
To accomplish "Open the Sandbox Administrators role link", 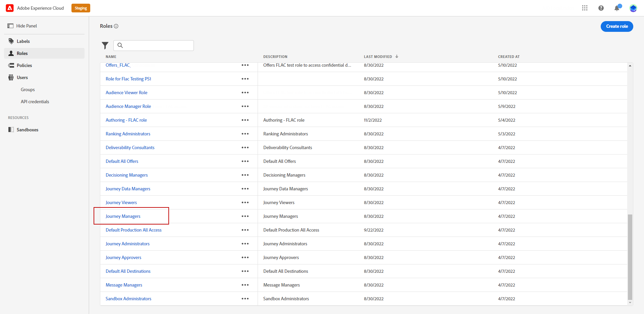I will (128, 299).
